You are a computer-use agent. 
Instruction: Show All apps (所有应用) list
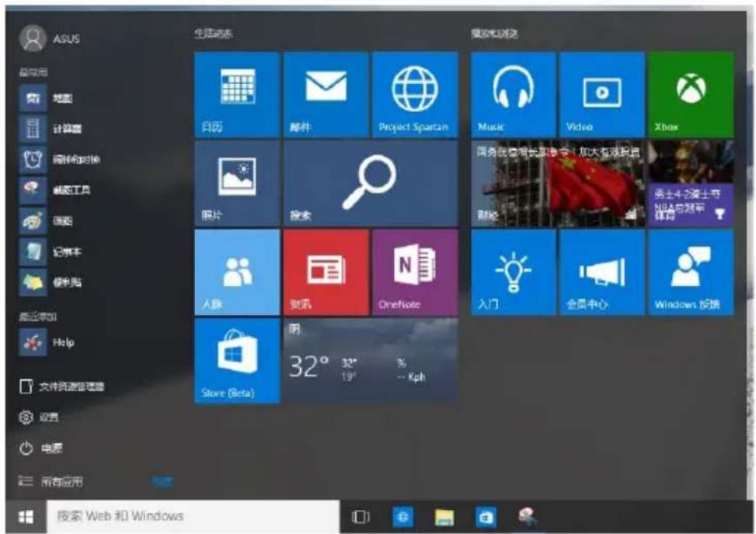pyautogui.click(x=51, y=481)
